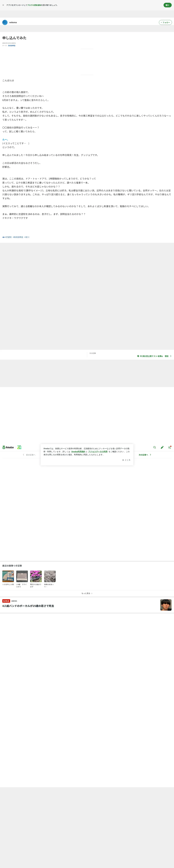This screenshot has height=868, width=174.
Task: Open the nekoma profile avatar
Action: [x=5, y=22]
